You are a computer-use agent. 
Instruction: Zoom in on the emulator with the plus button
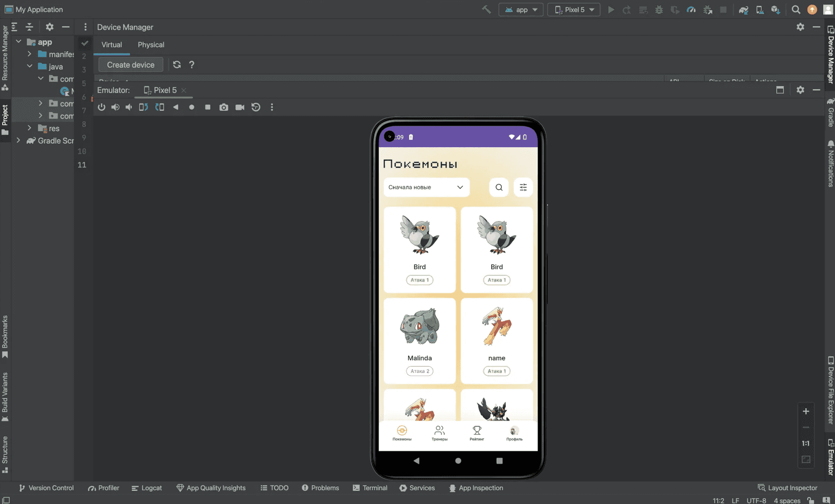(806, 411)
